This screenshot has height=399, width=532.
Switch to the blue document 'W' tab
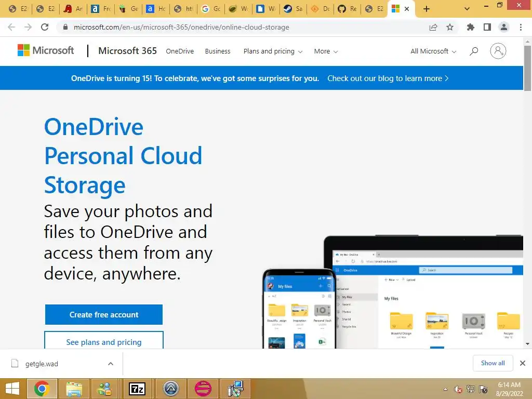pos(265,9)
